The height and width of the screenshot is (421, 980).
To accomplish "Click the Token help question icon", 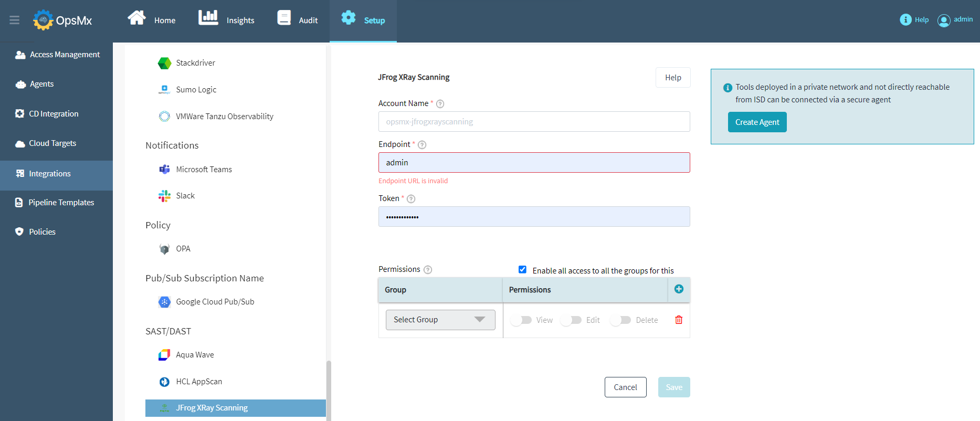I will [411, 199].
